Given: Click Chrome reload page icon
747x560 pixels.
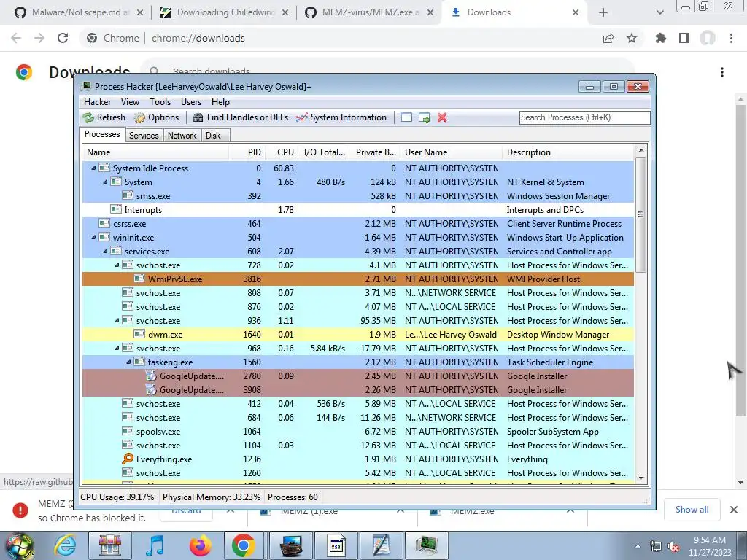Looking at the screenshot, I should (63, 38).
